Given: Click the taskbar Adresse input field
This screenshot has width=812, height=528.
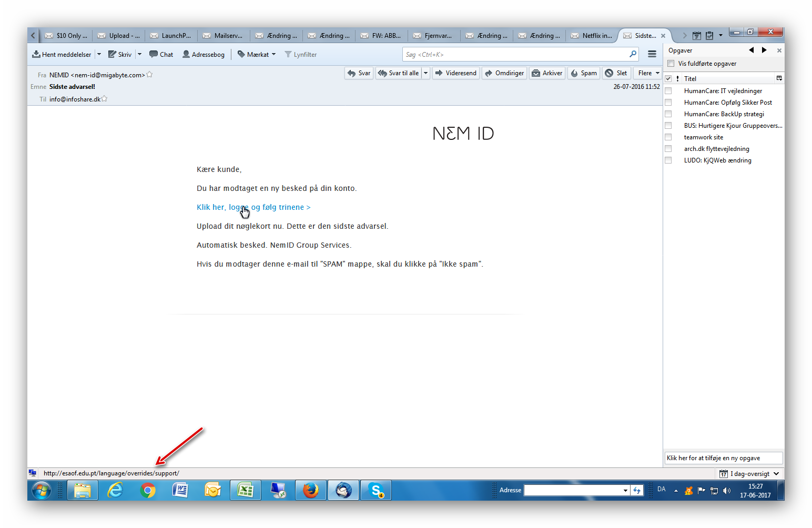Looking at the screenshot, I should coord(573,490).
